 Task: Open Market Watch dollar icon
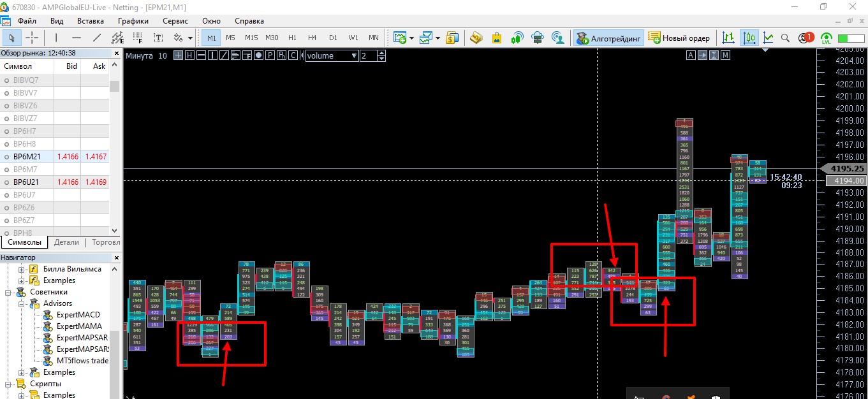click(x=452, y=38)
